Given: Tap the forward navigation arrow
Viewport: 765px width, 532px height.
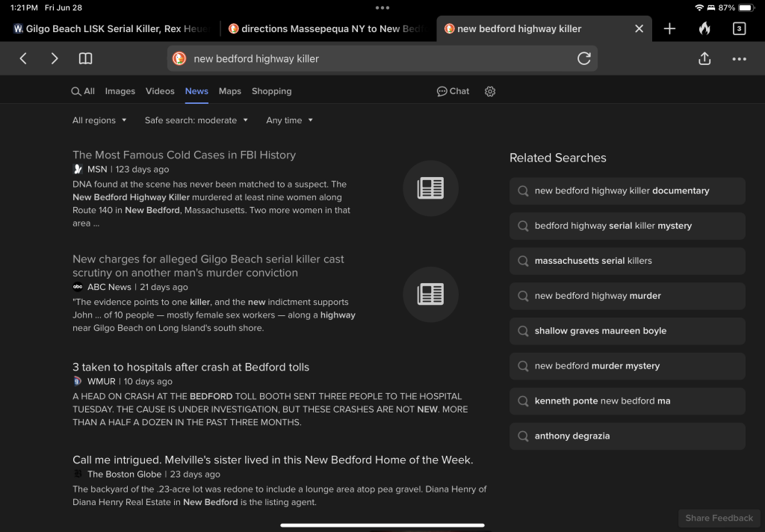Looking at the screenshot, I should (54, 58).
